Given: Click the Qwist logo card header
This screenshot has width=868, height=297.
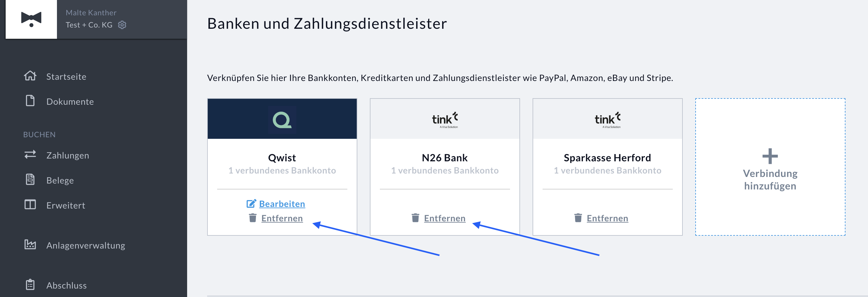Looking at the screenshot, I should (x=282, y=119).
